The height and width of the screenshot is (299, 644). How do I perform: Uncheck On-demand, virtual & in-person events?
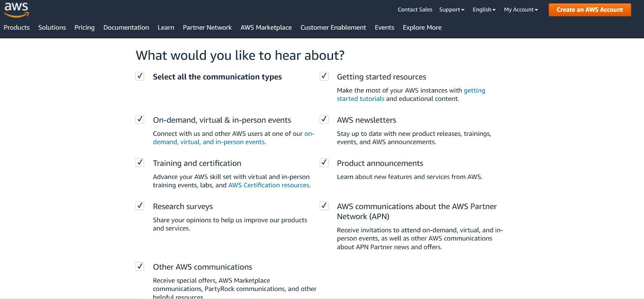(x=140, y=119)
